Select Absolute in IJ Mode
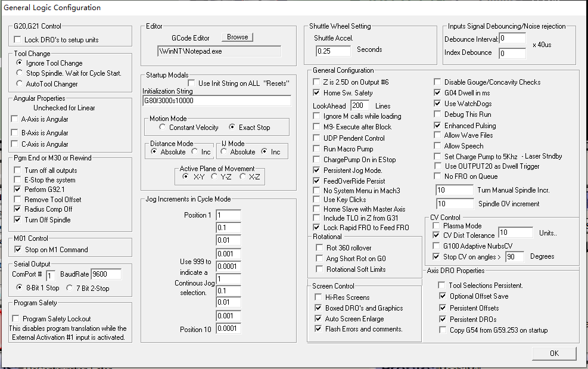The width and height of the screenshot is (588, 369). click(224, 151)
